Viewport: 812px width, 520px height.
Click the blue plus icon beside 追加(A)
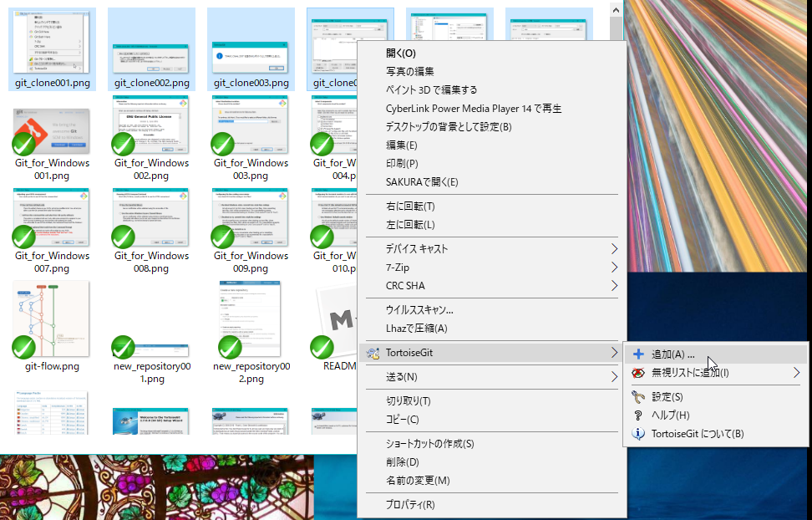(x=639, y=354)
